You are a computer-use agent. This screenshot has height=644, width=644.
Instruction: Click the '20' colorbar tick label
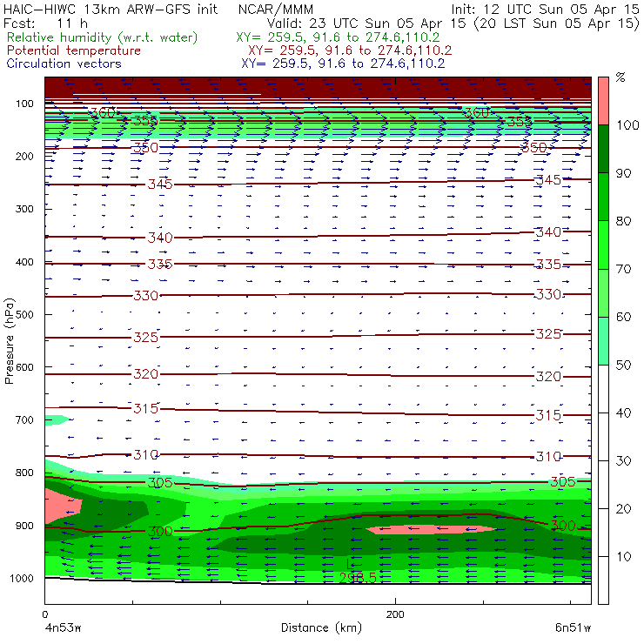click(x=623, y=509)
